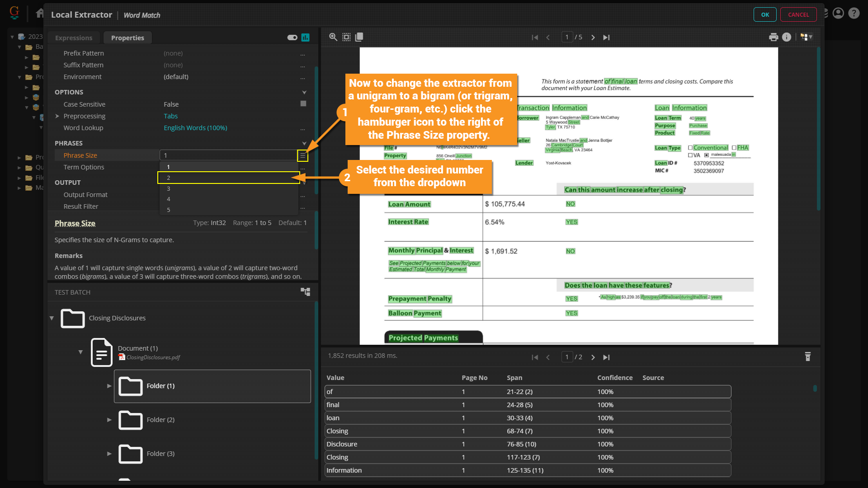Toggle the Case Sensitive checkbox
This screenshot has height=488, width=868.
(x=303, y=103)
